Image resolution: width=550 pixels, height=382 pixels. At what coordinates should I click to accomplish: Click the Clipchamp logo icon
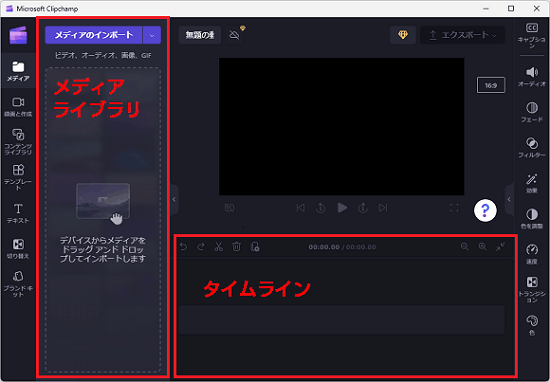(18, 35)
